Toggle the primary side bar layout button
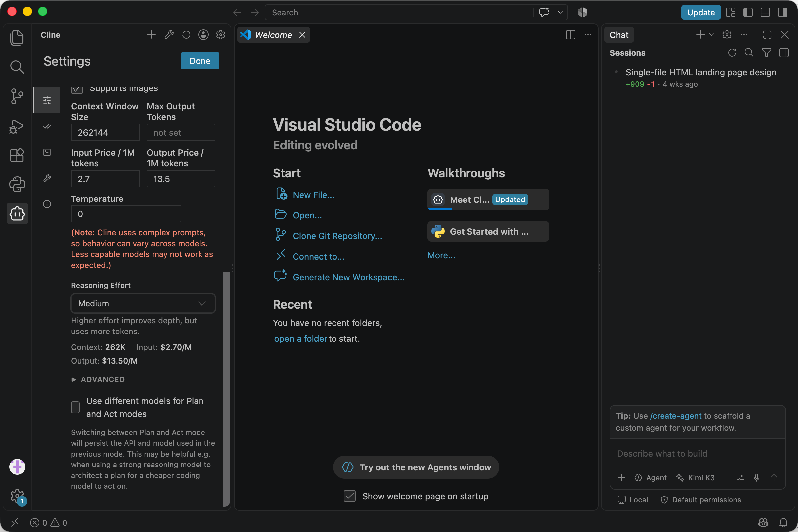798x532 pixels. click(748, 13)
